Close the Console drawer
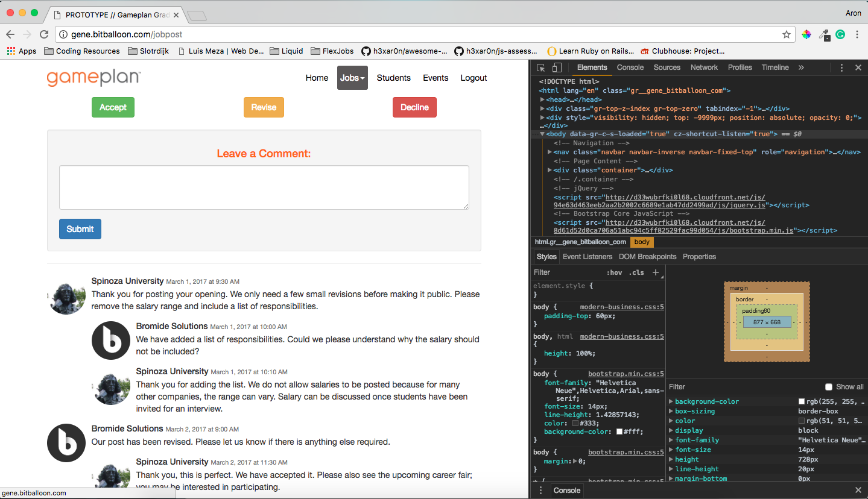 coord(858,491)
